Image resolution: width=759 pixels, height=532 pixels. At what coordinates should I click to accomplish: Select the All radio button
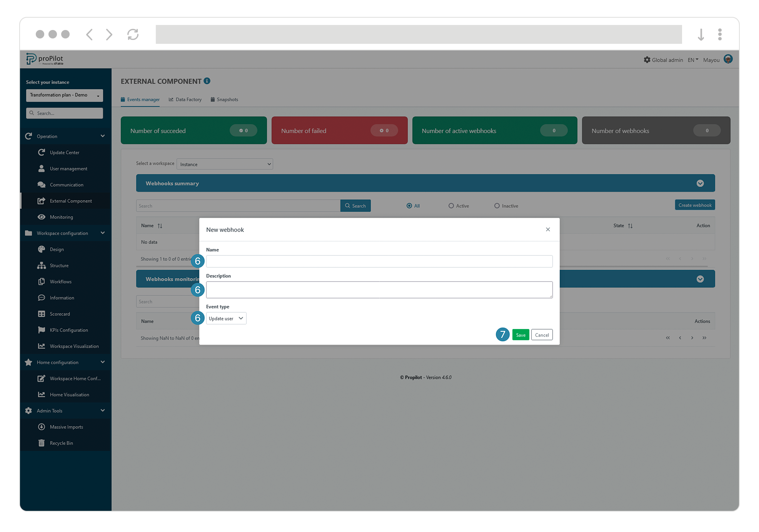(409, 206)
